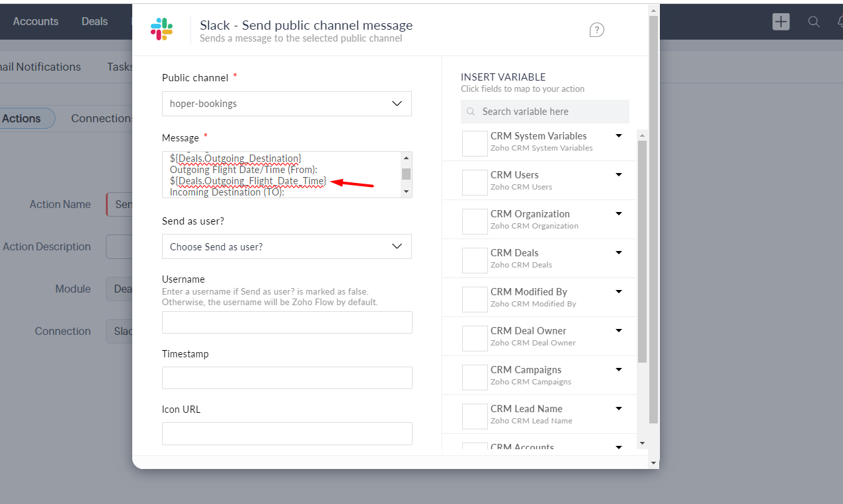The height and width of the screenshot is (504, 843).
Task: Click the notifications bell icon in top bar
Action: 839,22
